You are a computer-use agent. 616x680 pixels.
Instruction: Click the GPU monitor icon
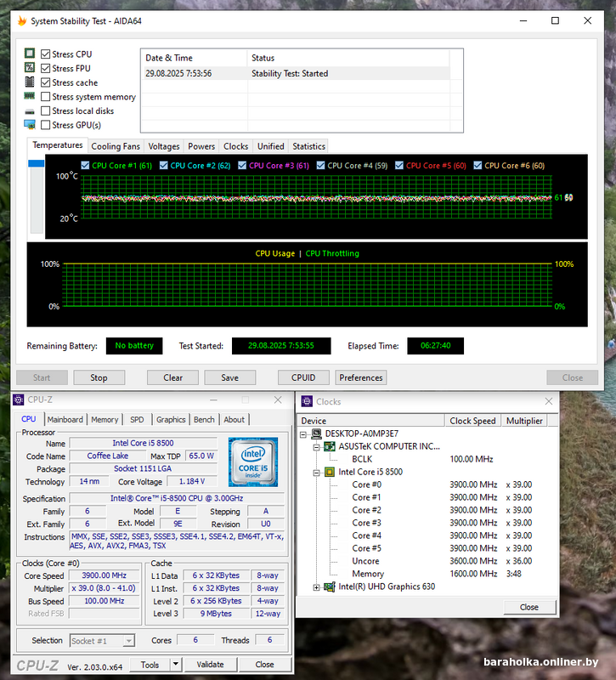(30, 125)
